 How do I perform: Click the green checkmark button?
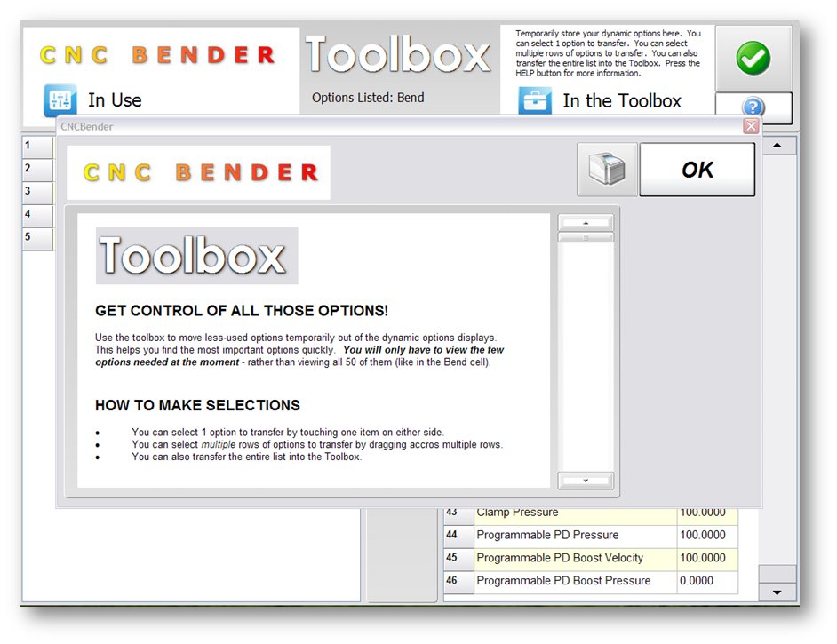pos(753,59)
